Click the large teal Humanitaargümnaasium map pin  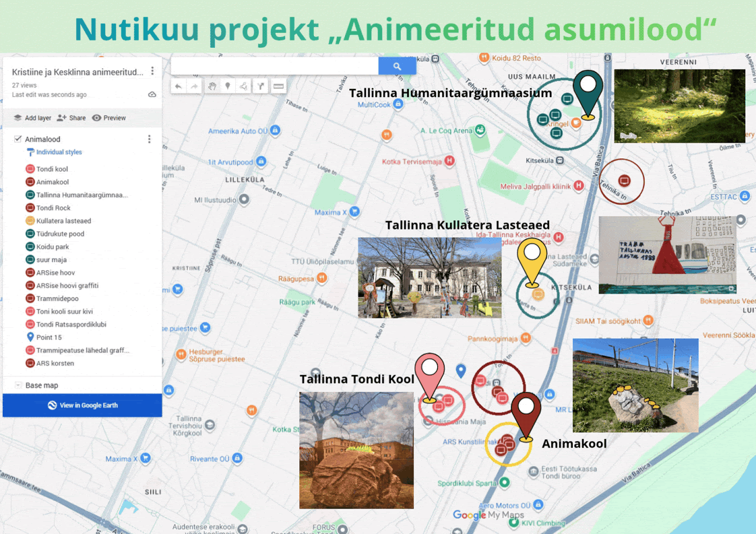click(588, 94)
